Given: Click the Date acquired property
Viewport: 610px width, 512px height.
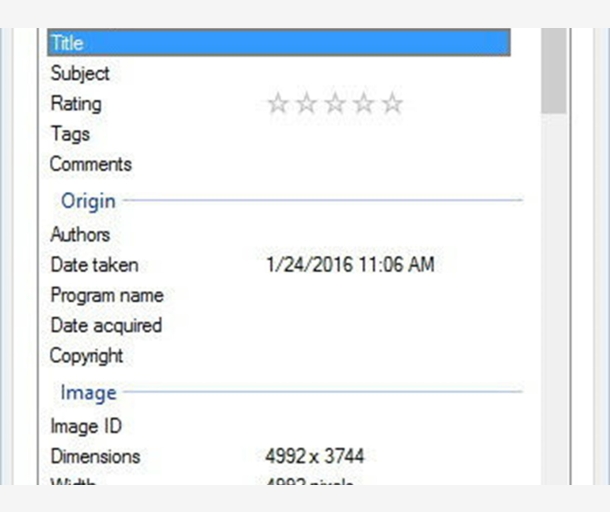Looking at the screenshot, I should point(105,325).
